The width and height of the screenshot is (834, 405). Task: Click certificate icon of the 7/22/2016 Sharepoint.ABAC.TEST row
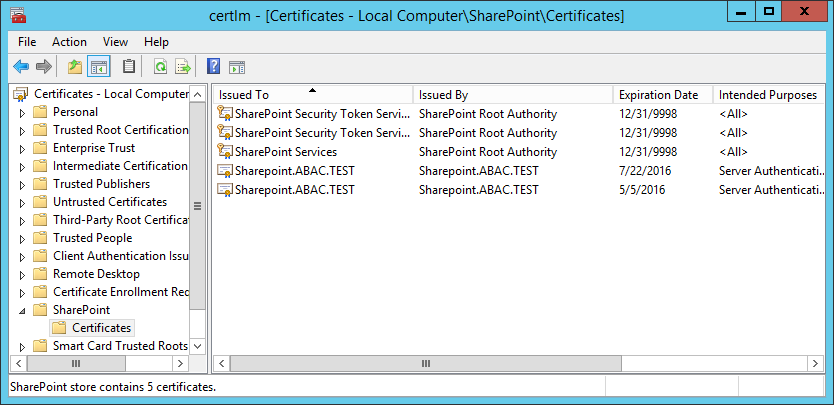coord(225,171)
